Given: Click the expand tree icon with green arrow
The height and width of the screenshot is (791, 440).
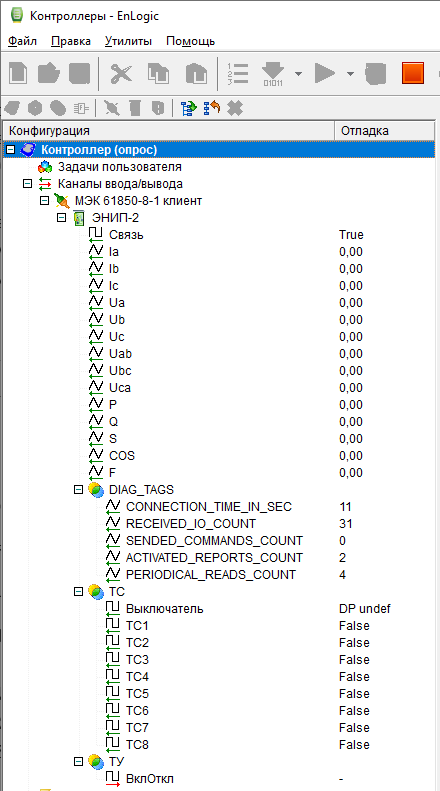Looking at the screenshot, I should (x=189, y=107).
